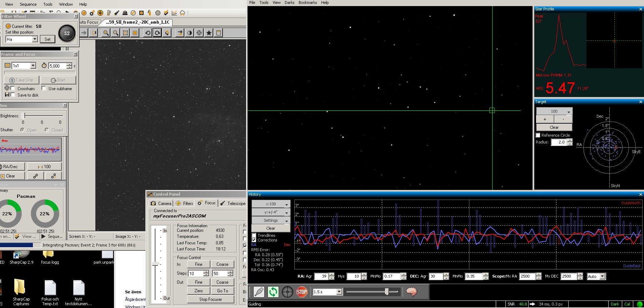Switch to the Telescope tab
This screenshot has width=644, height=308.
tap(233, 203)
